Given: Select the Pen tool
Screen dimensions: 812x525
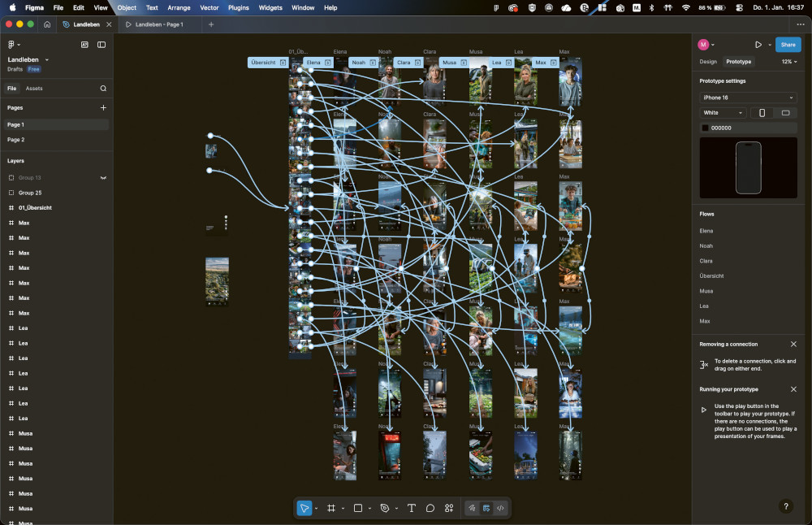Looking at the screenshot, I should coord(386,507).
